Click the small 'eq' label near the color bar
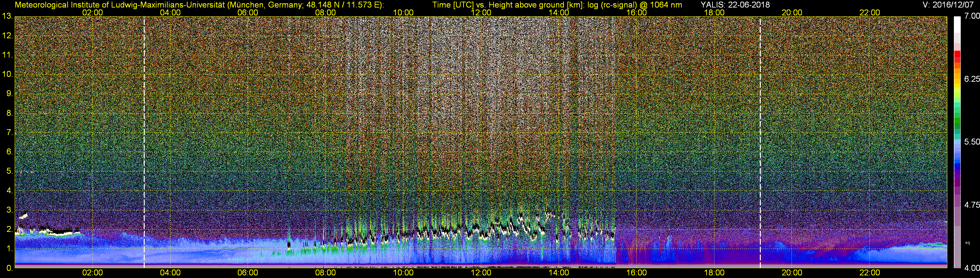This screenshot has height=278, width=980. click(968, 243)
